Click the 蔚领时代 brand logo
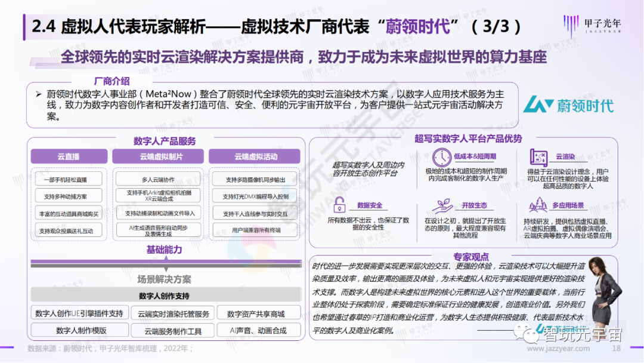 pos(569,105)
